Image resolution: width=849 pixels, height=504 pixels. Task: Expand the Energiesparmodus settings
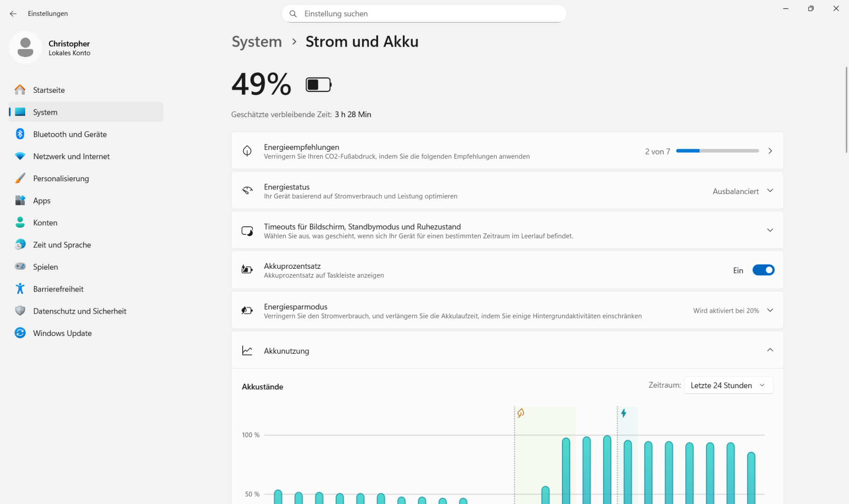coord(770,310)
